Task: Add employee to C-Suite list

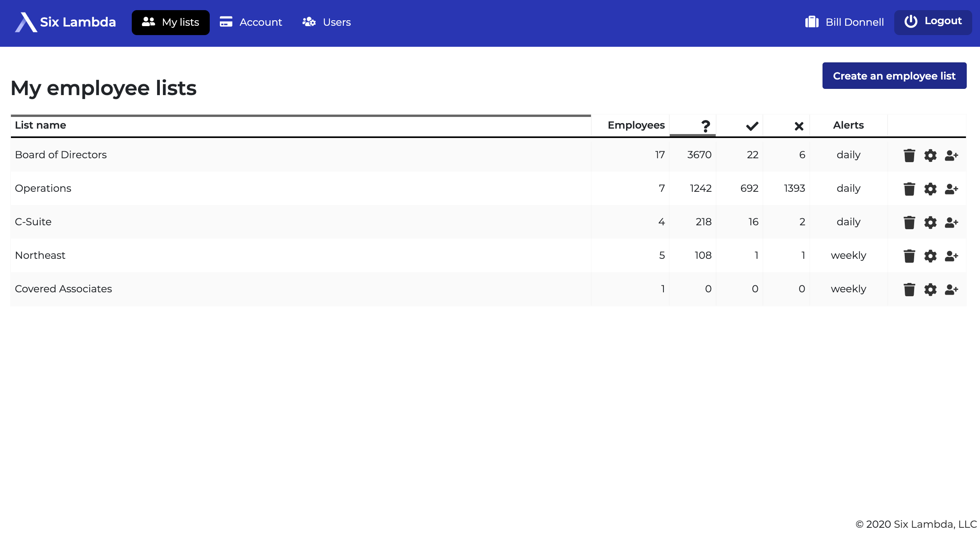Action: (951, 223)
